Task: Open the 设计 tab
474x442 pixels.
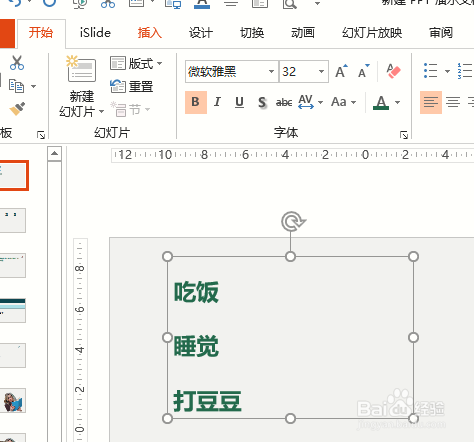Action: coord(201,33)
